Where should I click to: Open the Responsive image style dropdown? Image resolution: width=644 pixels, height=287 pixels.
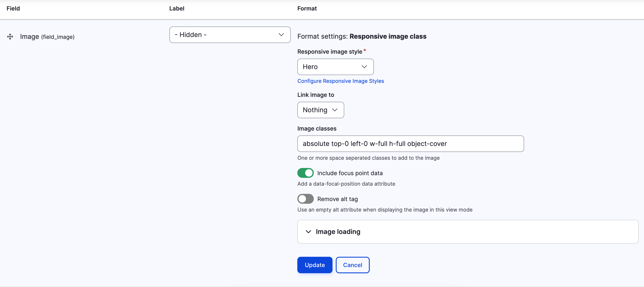click(335, 67)
